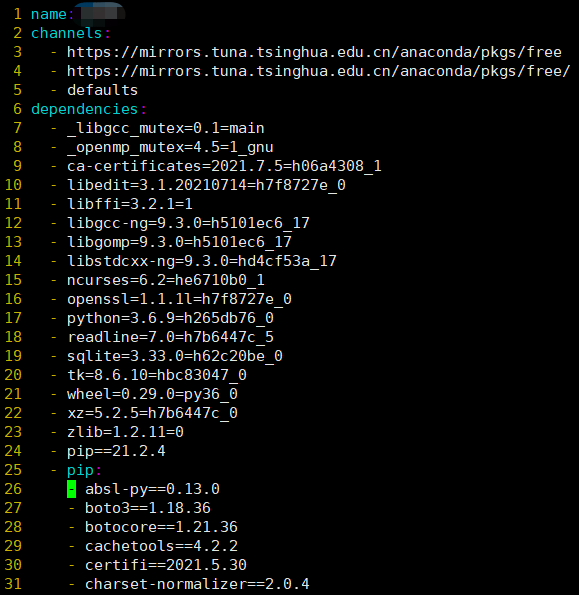Click the botocore==1.21.36 entry
Image resolution: width=579 pixels, height=595 pixels.
[161, 527]
